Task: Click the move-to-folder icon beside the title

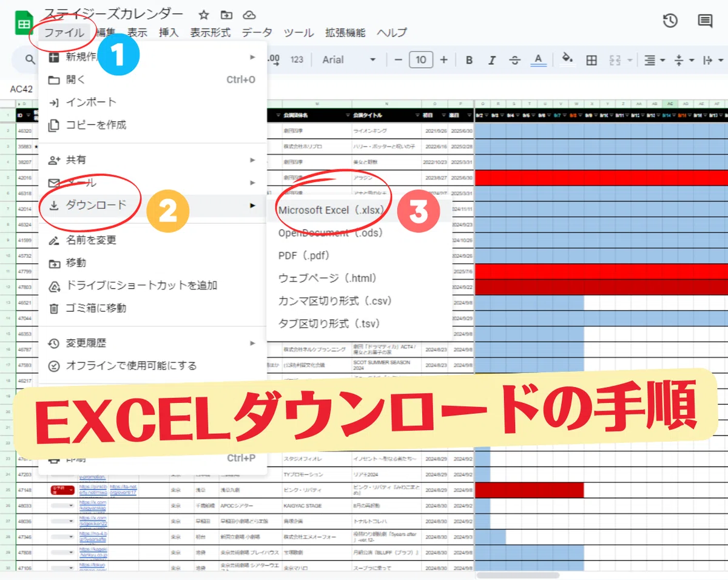Action: click(x=226, y=15)
